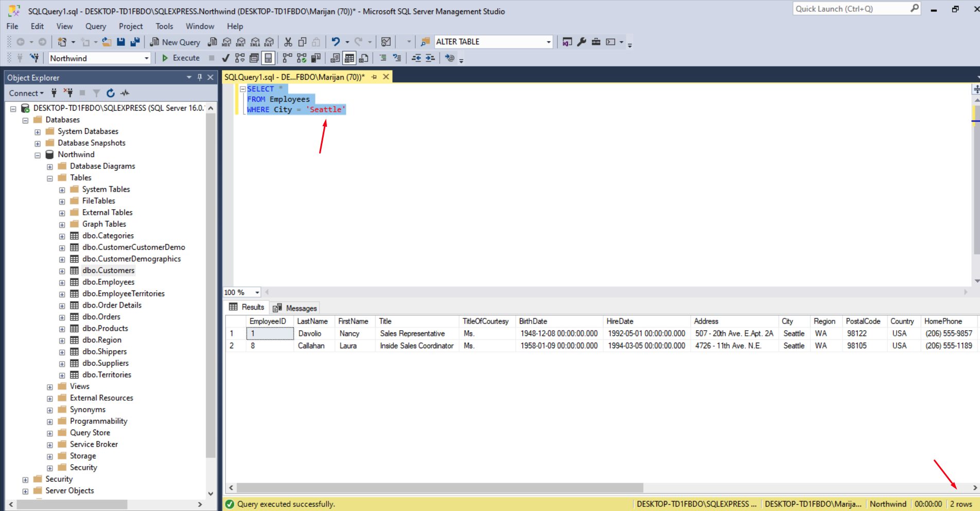
Task: Click the Properties Window wrench icon
Action: click(x=582, y=42)
